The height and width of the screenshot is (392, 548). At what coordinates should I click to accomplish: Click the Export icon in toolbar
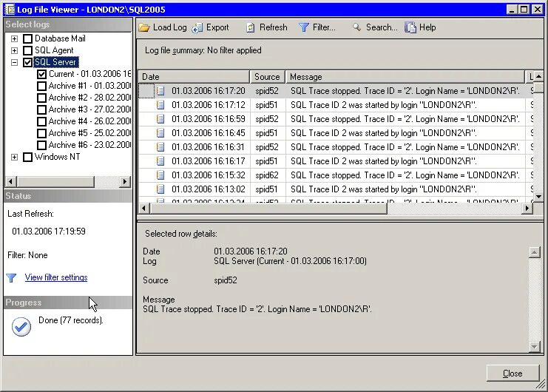pyautogui.click(x=197, y=27)
